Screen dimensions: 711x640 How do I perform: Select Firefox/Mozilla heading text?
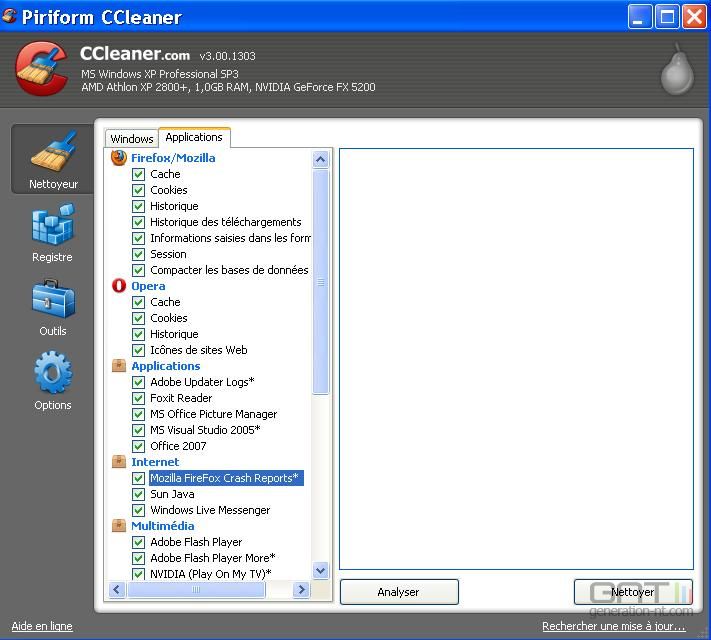[x=173, y=158]
